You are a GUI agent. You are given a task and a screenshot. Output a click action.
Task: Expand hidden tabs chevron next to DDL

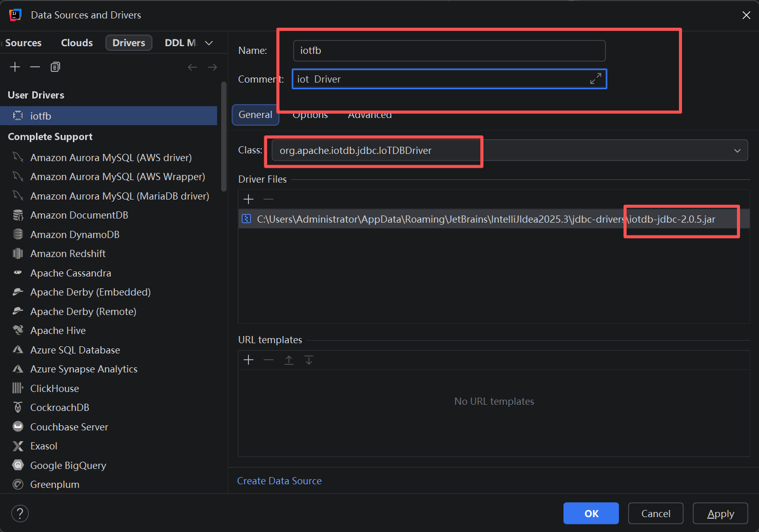coord(209,43)
